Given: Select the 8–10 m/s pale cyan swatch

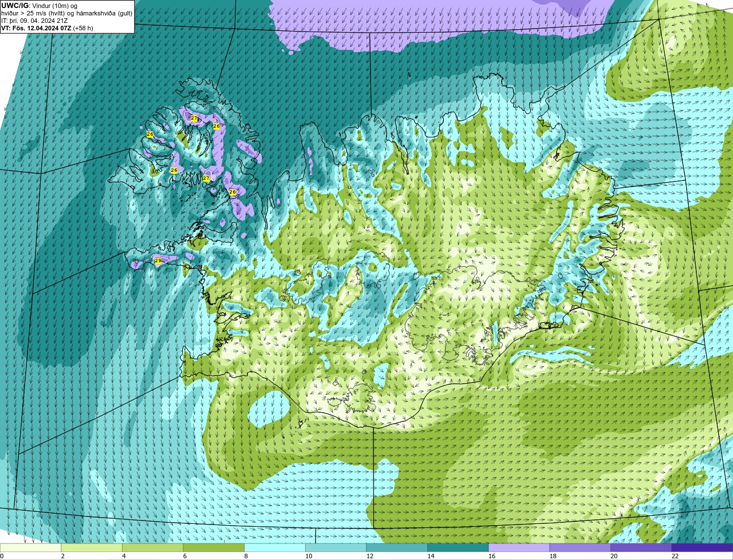Looking at the screenshot, I should (275, 547).
